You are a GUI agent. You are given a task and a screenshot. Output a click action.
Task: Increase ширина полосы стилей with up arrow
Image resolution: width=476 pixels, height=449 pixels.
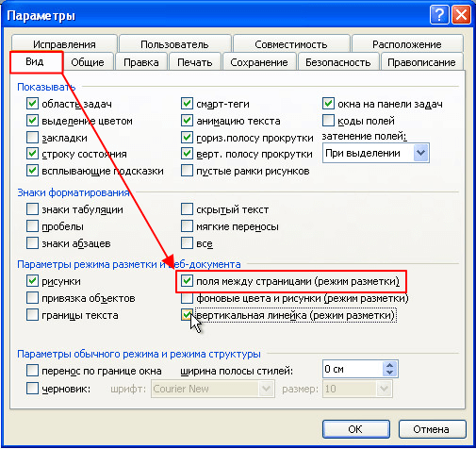click(x=390, y=365)
